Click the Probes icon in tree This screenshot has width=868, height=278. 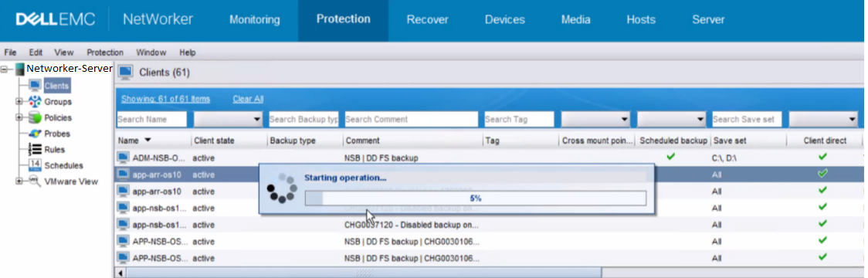tap(35, 134)
